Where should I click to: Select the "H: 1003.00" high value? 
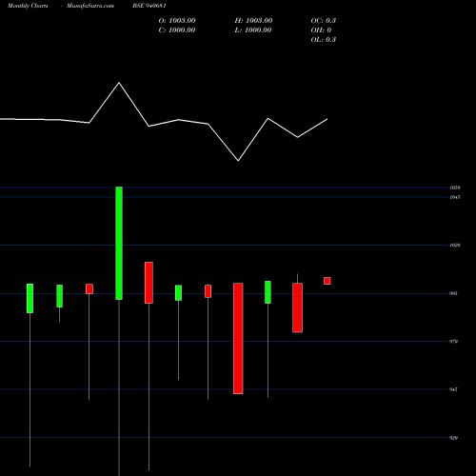click(253, 21)
